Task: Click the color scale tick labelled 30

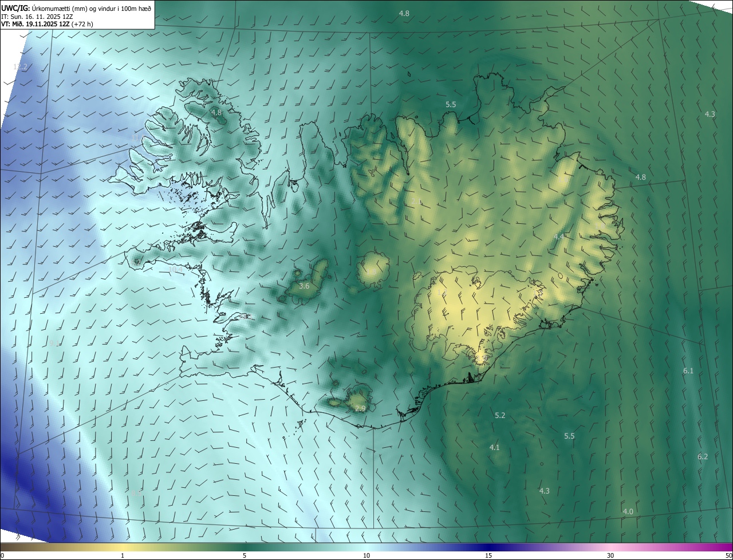Action: coord(610,555)
